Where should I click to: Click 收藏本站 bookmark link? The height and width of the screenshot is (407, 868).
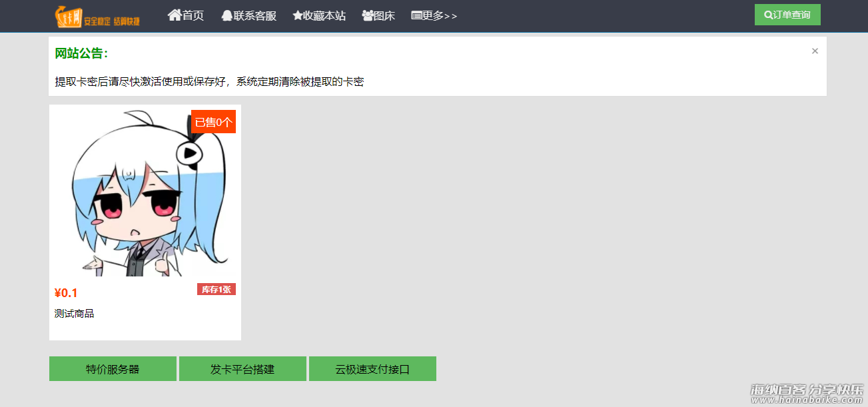point(319,15)
